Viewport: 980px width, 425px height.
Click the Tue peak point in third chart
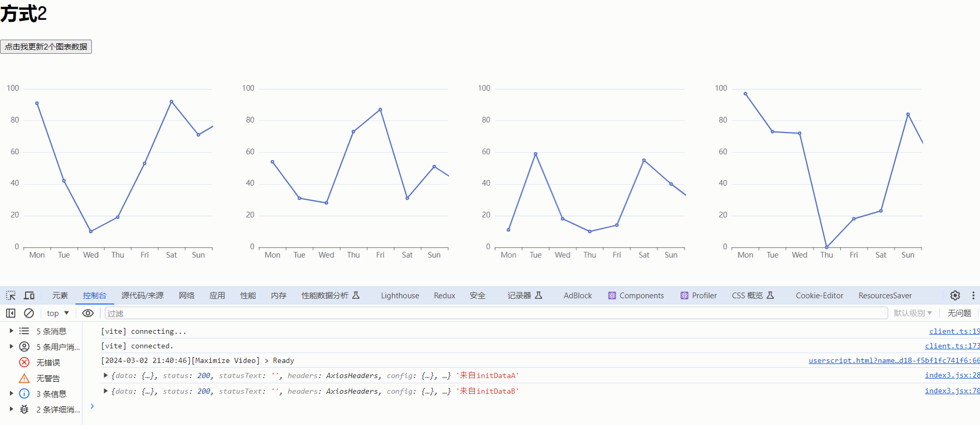(x=535, y=154)
